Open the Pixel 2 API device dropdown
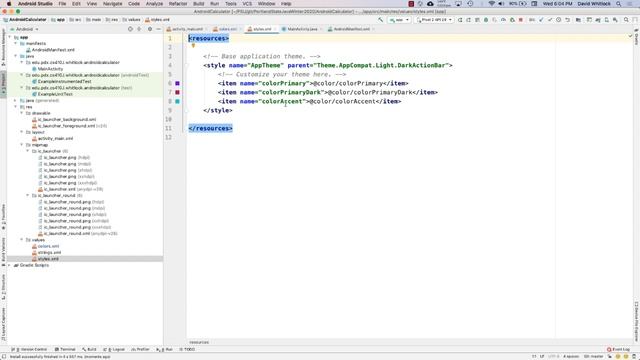 coord(434,20)
